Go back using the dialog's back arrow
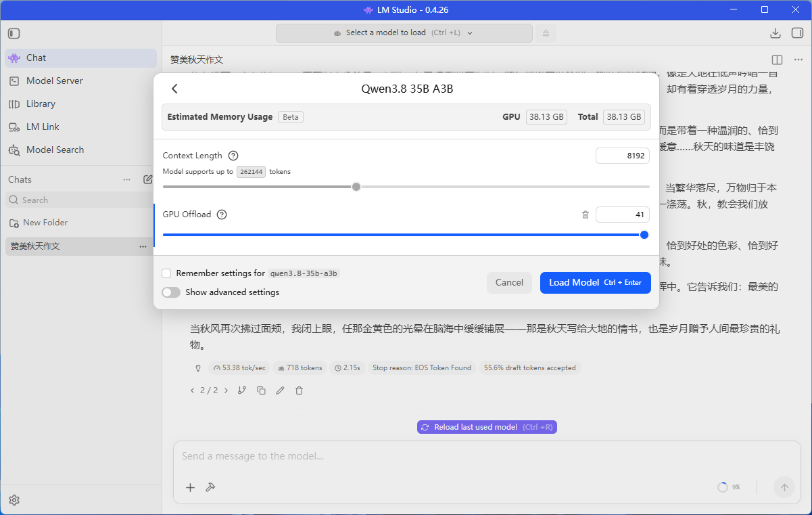Image resolution: width=812 pixels, height=515 pixels. point(174,89)
